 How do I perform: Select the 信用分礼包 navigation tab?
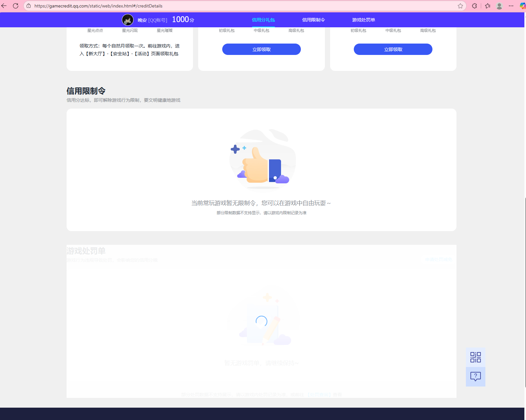click(x=263, y=20)
